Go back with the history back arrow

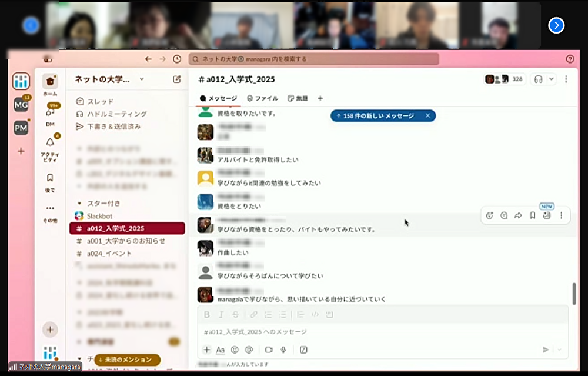coord(149,59)
